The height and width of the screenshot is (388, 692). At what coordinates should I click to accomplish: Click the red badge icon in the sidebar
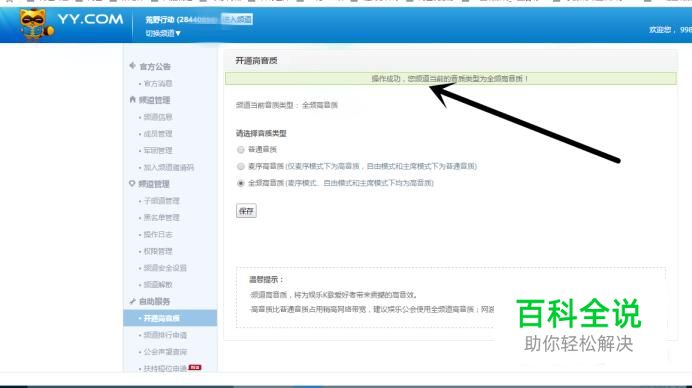[195, 367]
